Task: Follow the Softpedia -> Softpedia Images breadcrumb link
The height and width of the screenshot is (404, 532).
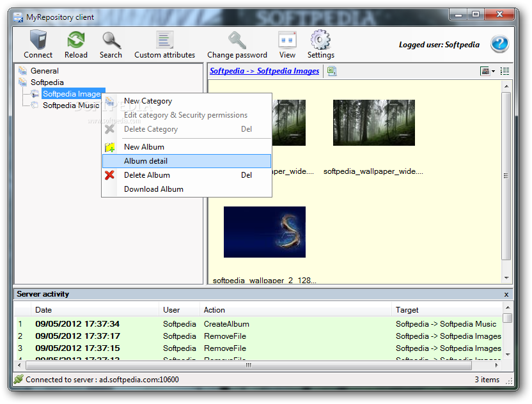Action: pos(264,71)
